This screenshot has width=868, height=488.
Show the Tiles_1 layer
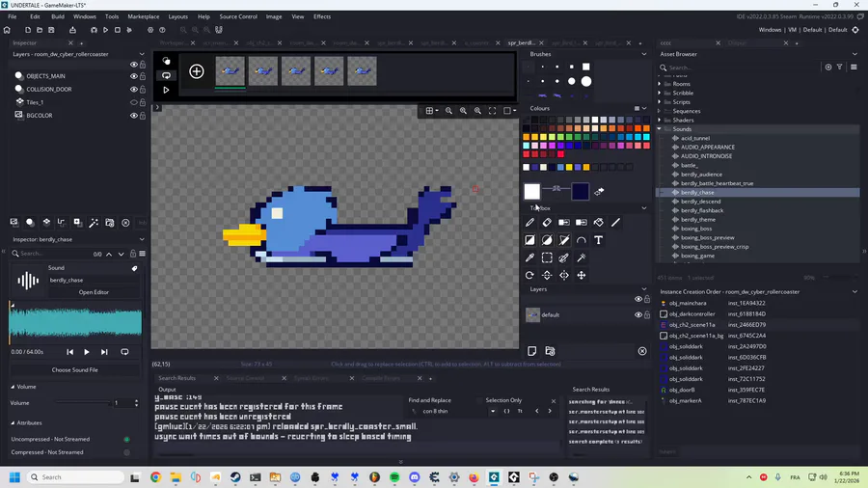[x=133, y=102]
